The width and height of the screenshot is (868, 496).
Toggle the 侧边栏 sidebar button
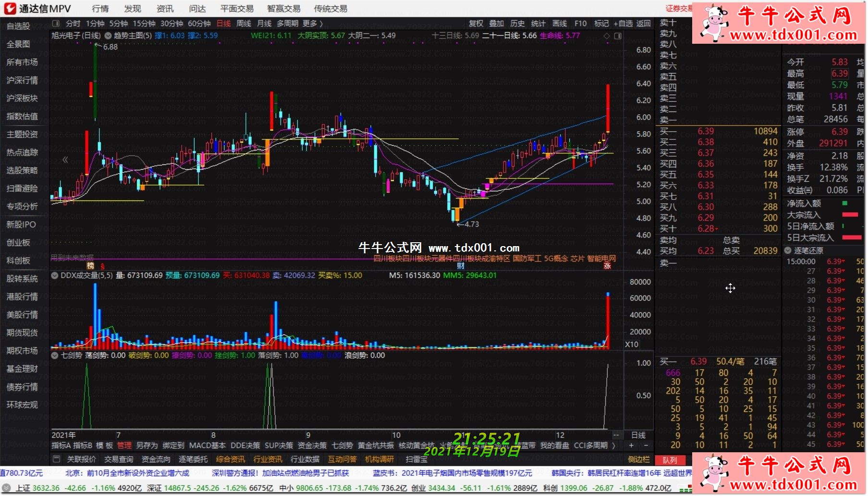639,459
